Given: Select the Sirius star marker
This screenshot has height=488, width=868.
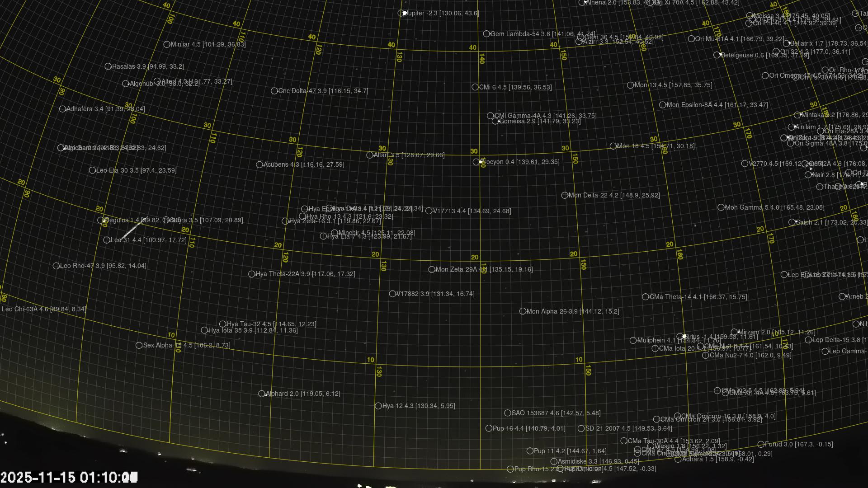Looking at the screenshot, I should (680, 337).
